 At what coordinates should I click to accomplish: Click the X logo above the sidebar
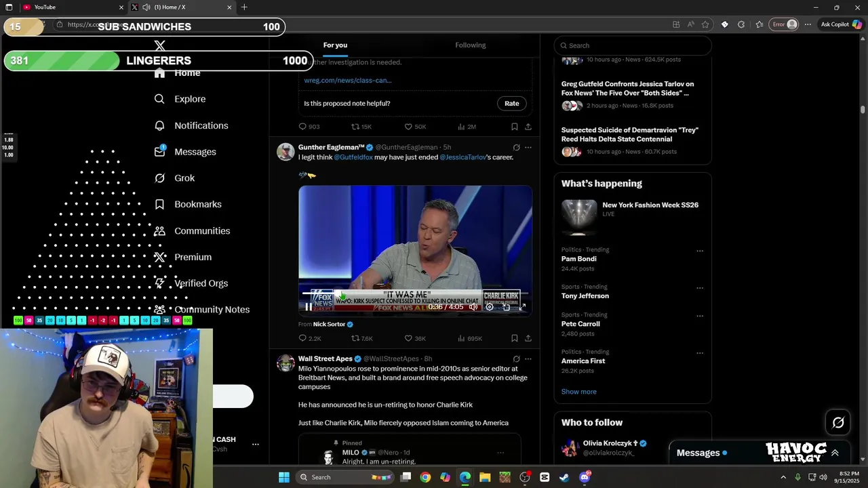159,45
